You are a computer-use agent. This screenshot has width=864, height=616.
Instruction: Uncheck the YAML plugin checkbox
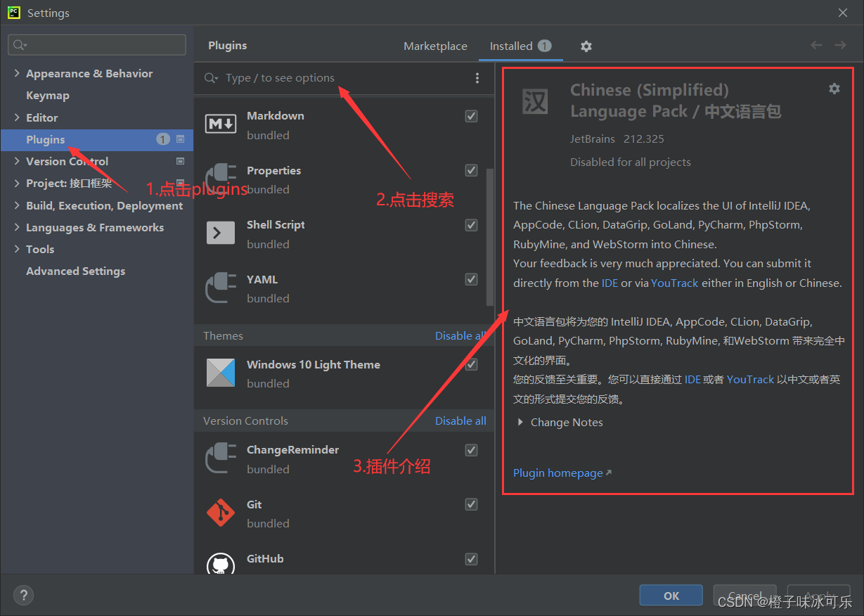tap(472, 280)
